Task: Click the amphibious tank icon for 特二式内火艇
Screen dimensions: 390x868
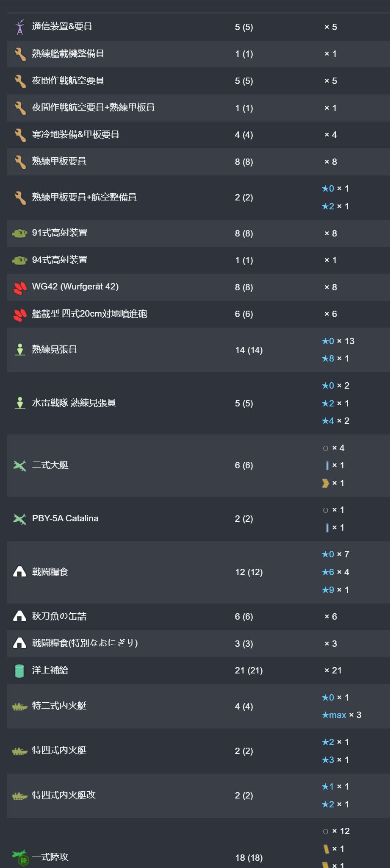Action: 20,707
